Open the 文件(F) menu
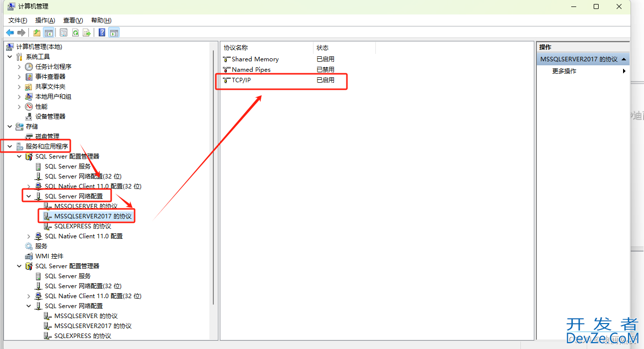Screen dimensions: 644x349 [x=18, y=20]
